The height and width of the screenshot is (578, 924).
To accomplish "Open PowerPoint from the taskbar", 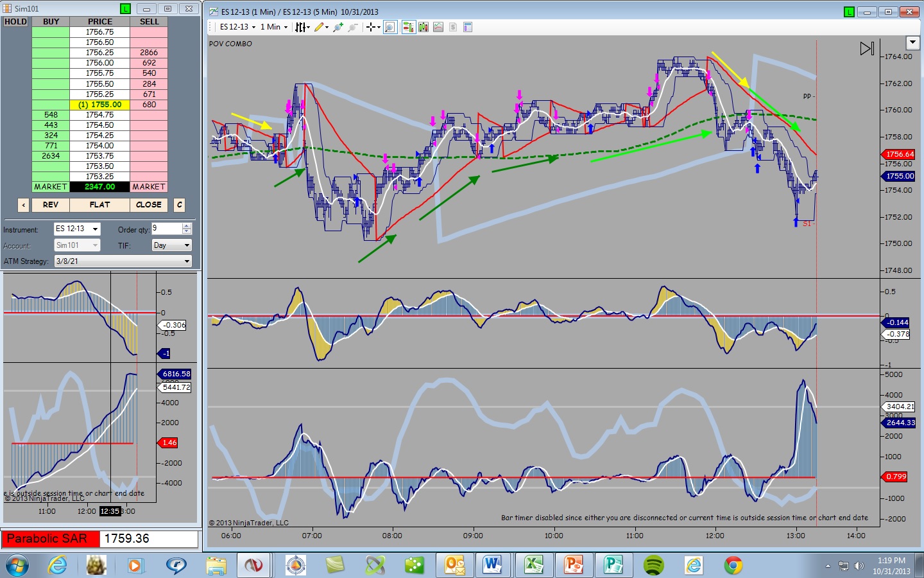I will pyautogui.click(x=573, y=565).
